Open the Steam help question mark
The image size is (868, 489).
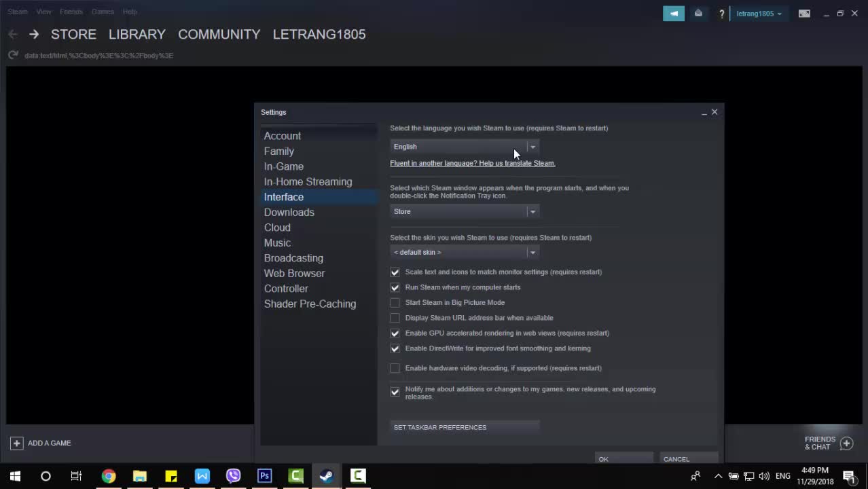722,14
